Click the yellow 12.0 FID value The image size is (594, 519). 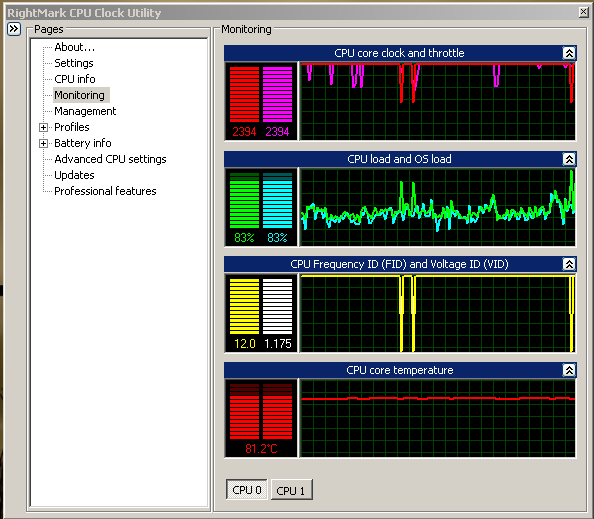pos(244,344)
